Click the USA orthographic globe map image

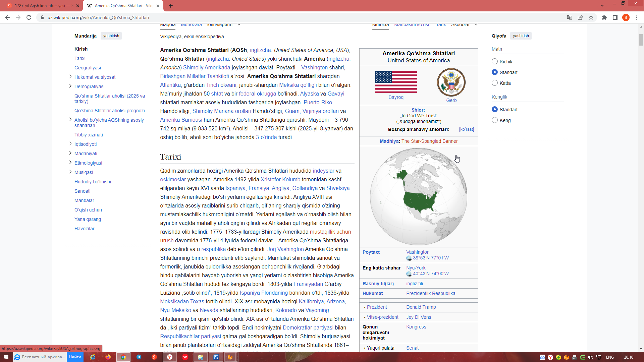[418, 197]
